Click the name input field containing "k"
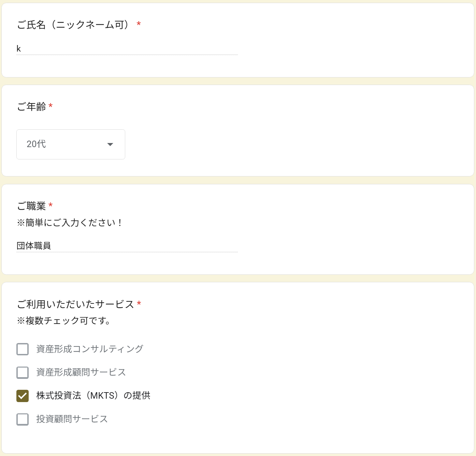The width and height of the screenshot is (476, 456). (x=127, y=49)
